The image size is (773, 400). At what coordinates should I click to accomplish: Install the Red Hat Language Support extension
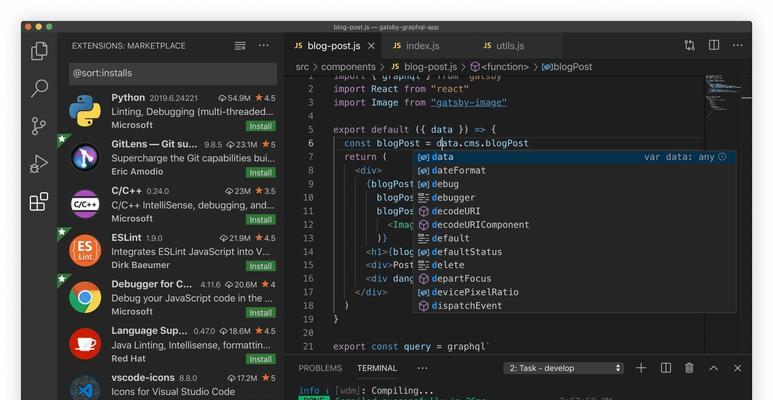point(260,359)
